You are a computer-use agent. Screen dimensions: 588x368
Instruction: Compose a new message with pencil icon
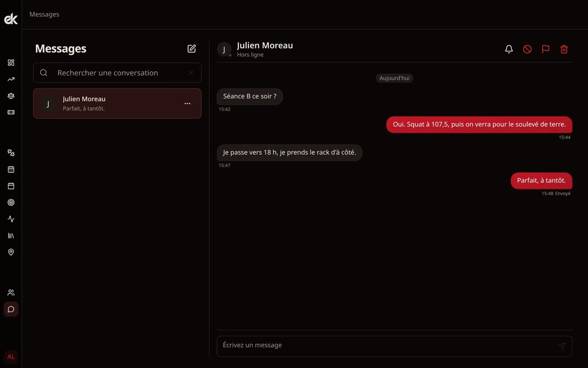191,49
